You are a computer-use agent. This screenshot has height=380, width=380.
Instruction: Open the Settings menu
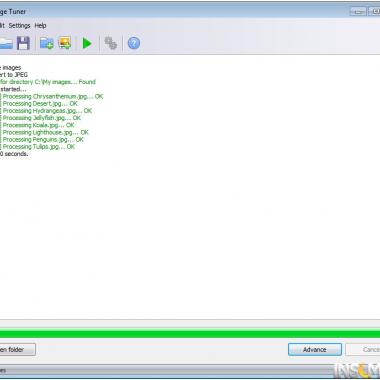pyautogui.click(x=19, y=26)
